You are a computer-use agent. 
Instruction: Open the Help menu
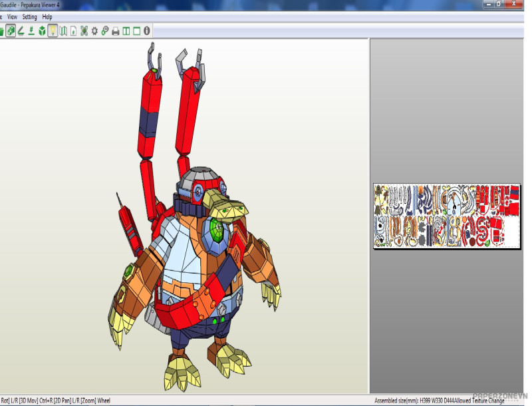point(47,17)
